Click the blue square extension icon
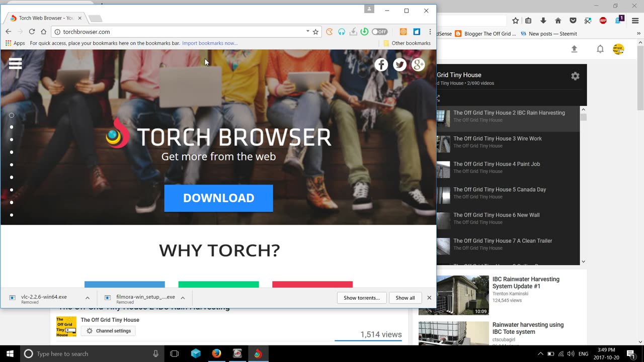This screenshot has width=644, height=362. point(417,32)
